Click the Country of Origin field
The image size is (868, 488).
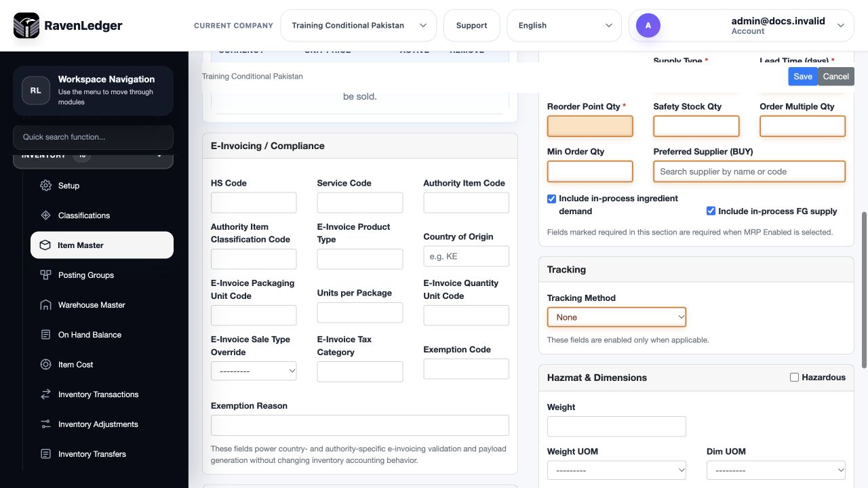[x=466, y=256]
